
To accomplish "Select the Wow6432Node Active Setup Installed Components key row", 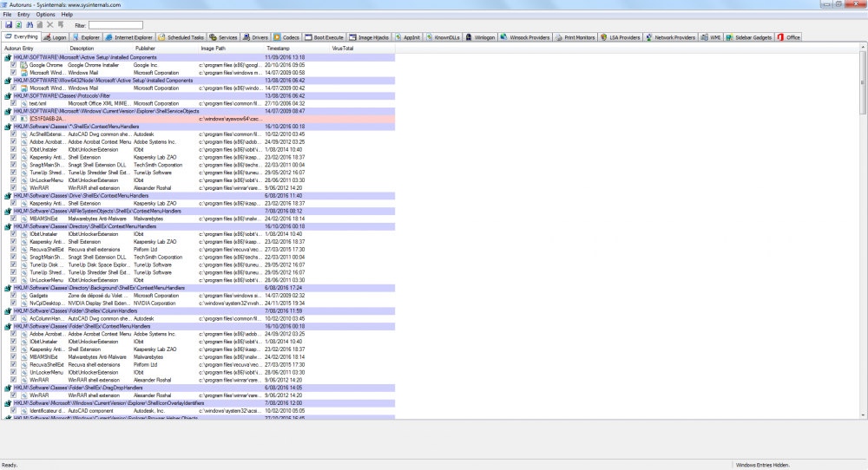I will 200,80.
